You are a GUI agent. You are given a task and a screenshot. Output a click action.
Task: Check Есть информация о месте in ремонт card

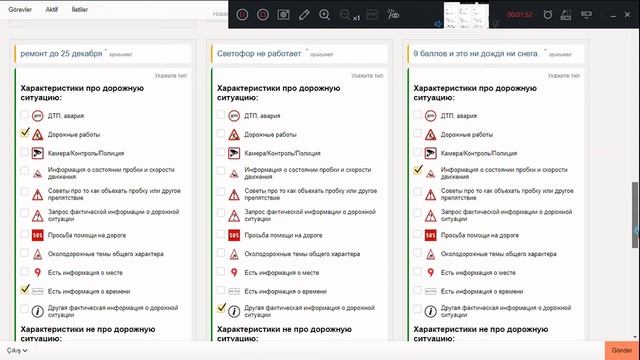[24, 271]
